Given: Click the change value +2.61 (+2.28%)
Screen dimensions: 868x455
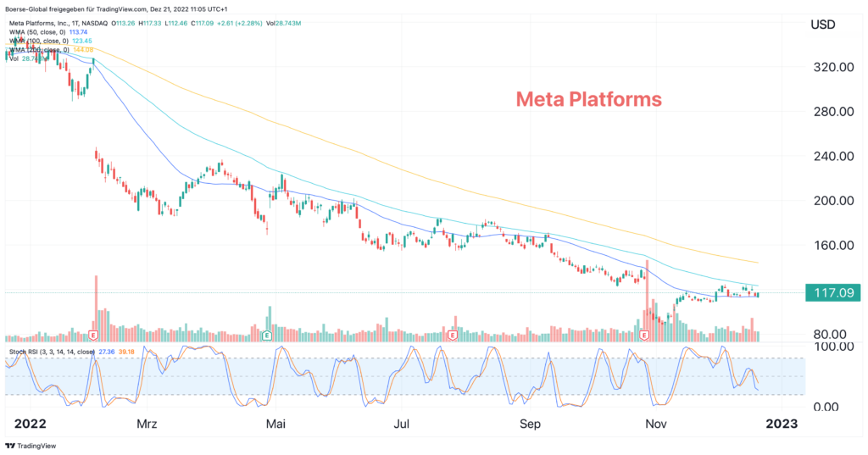Looking at the screenshot, I should (239, 23).
